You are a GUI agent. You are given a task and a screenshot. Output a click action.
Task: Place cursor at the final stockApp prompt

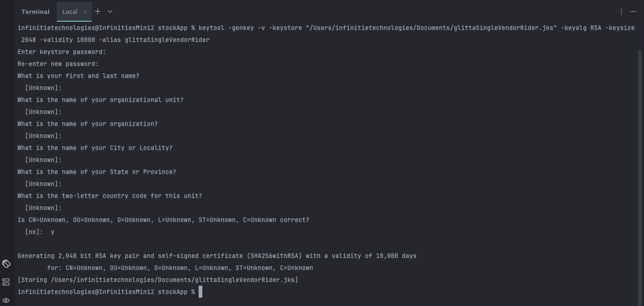[x=200, y=292]
